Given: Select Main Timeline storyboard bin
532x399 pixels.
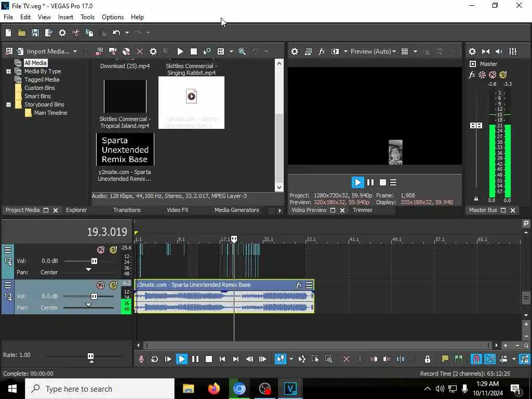Looking at the screenshot, I should tap(50, 113).
